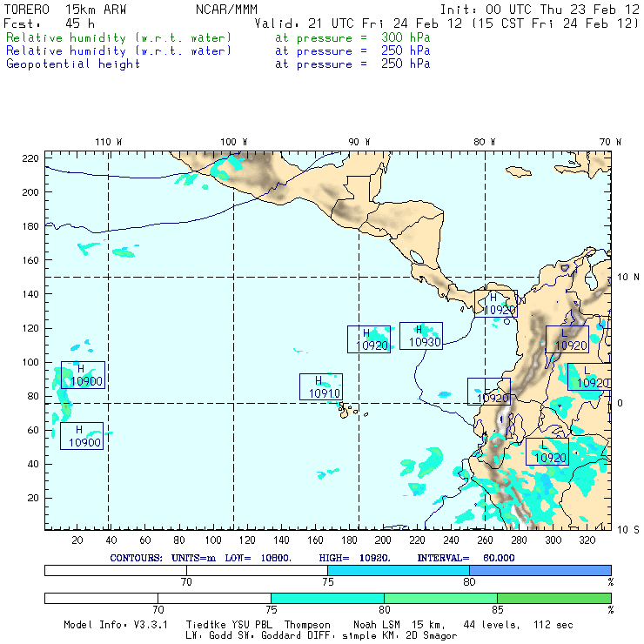Image resolution: width=644 pixels, height=644 pixels.
Task: Click the 'Valid: 21 UTC Fri 24 Feb 12' text
Action: pos(359,23)
